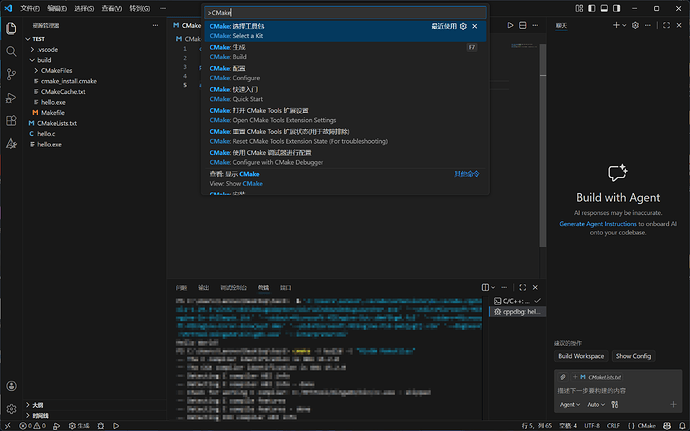
Task: Maximize the chat panel with fullscreen icon
Action: pos(666,26)
